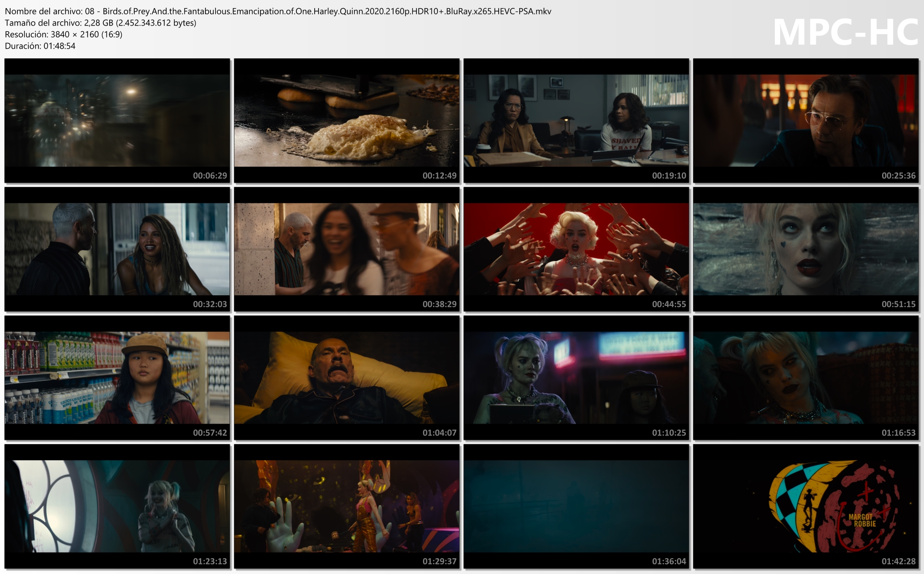
Task: Click the 'Tamaño del archivo: 2,28 GB' text
Action: pyautogui.click(x=101, y=23)
